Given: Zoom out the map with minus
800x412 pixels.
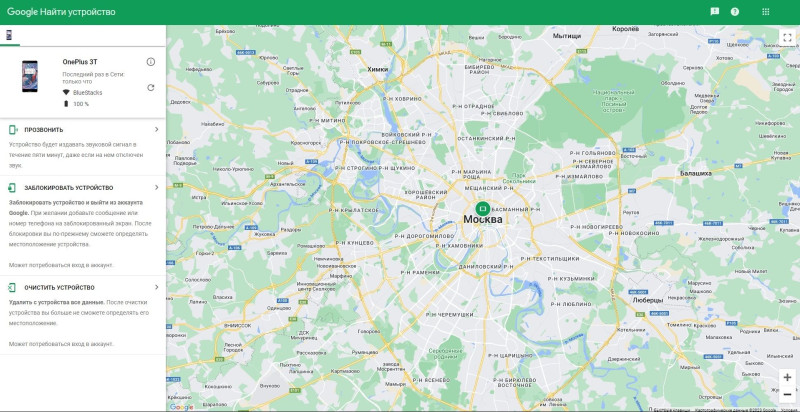Looking at the screenshot, I should click(x=787, y=394).
